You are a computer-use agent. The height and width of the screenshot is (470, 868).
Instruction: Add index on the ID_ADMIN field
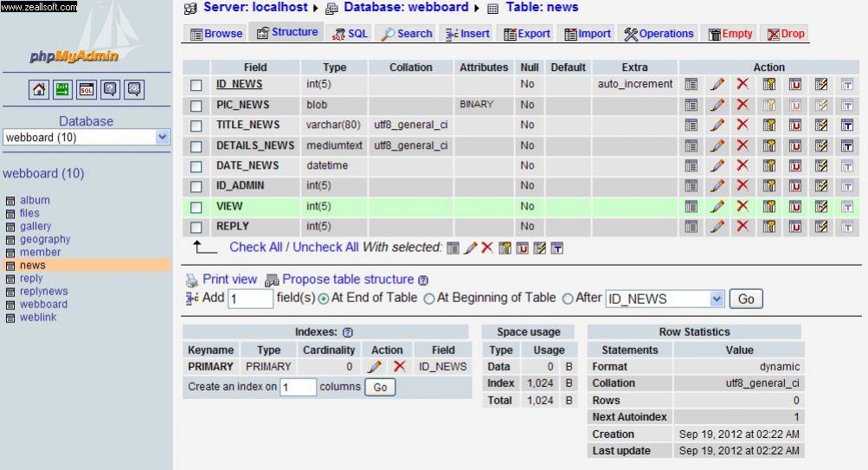coord(821,185)
